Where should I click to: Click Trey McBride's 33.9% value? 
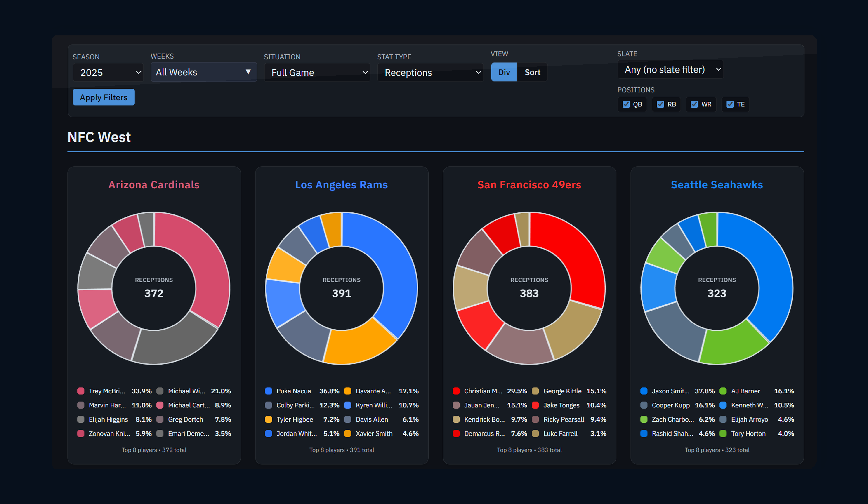click(142, 391)
